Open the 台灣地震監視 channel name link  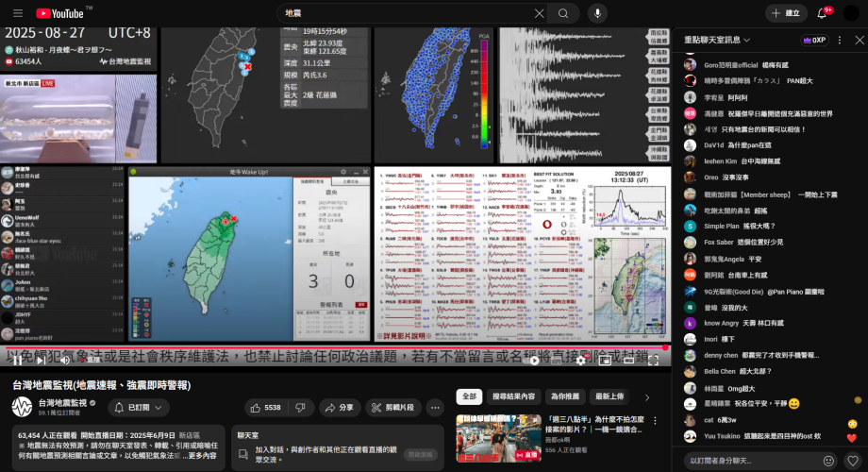pyautogui.click(x=62, y=403)
